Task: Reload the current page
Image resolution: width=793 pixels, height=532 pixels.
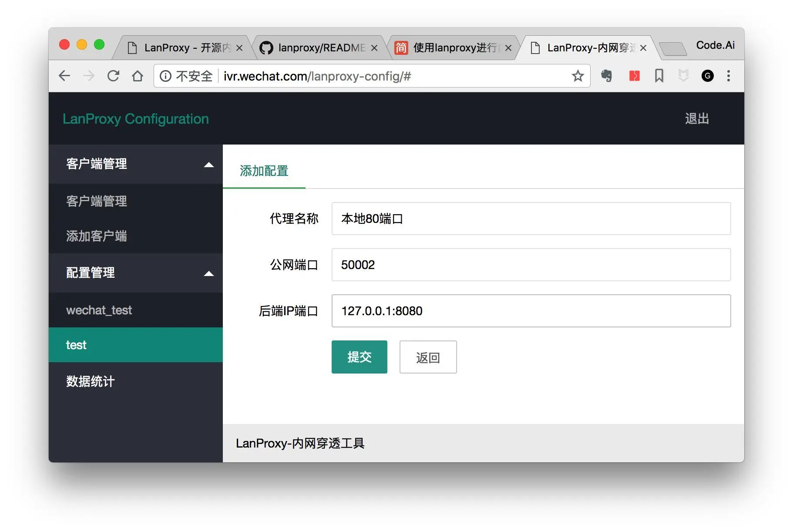Action: tap(113, 76)
